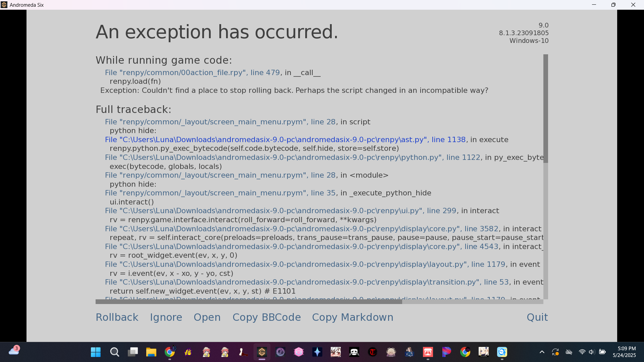Click the OneDrive cloud tray icon
This screenshot has height=362, width=644.
pos(569,352)
